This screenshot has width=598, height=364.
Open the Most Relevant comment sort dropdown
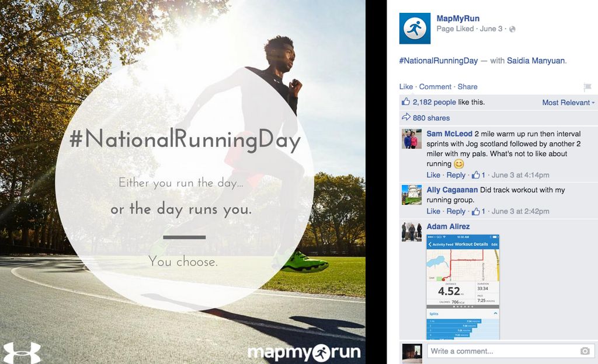point(568,103)
